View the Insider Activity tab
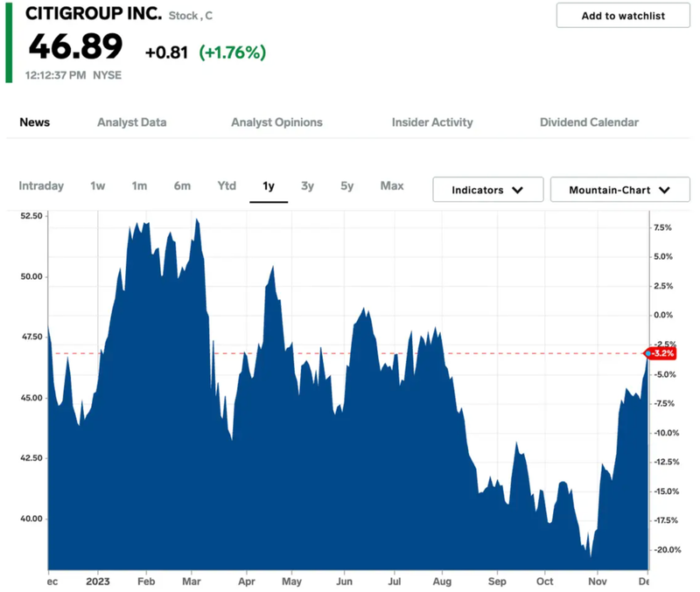 pyautogui.click(x=432, y=122)
